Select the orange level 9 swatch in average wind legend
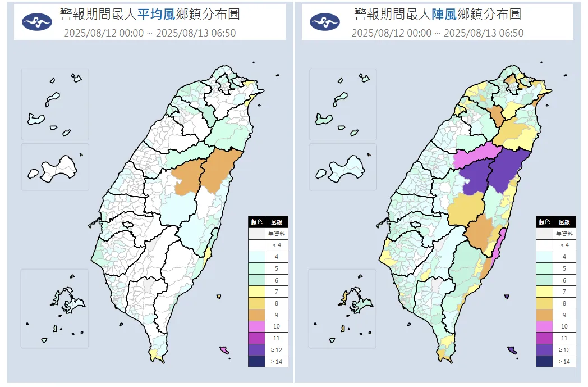 [x=256, y=315]
